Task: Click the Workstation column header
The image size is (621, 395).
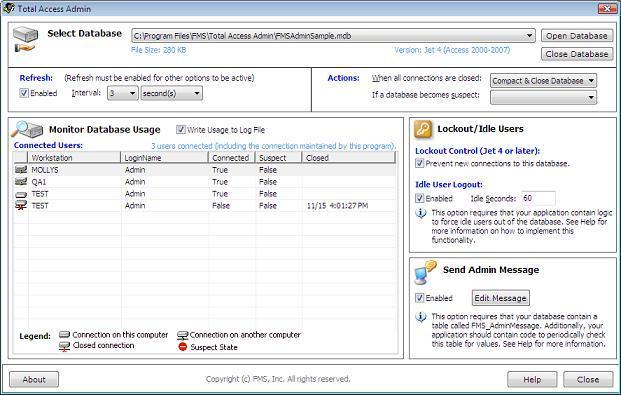Action: coord(74,158)
